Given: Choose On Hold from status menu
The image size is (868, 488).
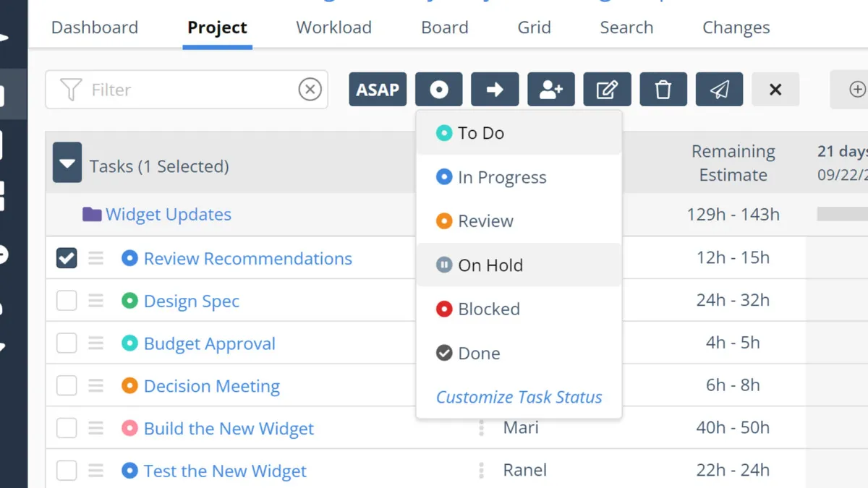Looking at the screenshot, I should coord(490,265).
